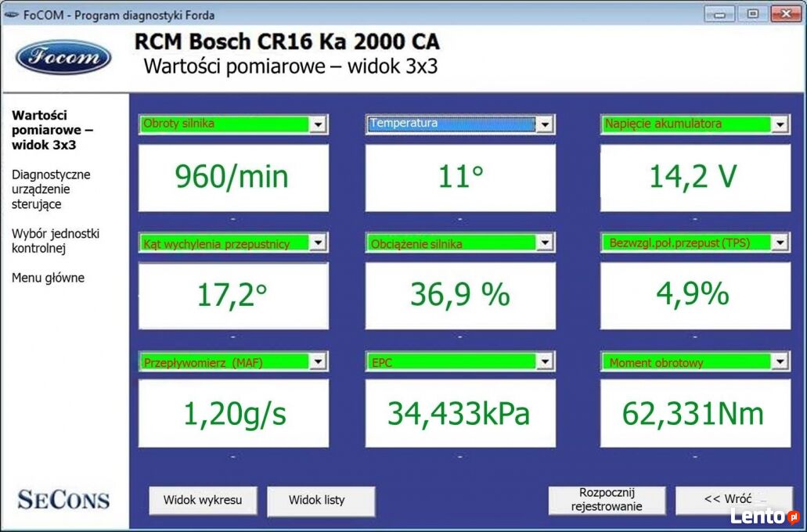
Task: Click the FoCOM title bar app icon
Action: [11, 15]
